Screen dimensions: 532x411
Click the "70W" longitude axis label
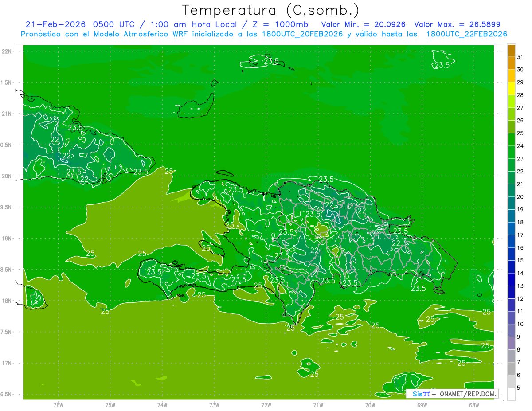[370, 405]
